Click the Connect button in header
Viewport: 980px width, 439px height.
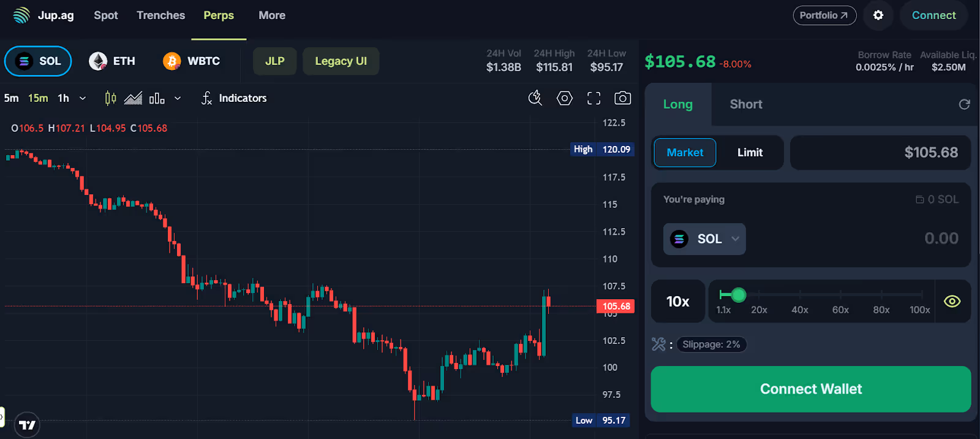coord(933,15)
